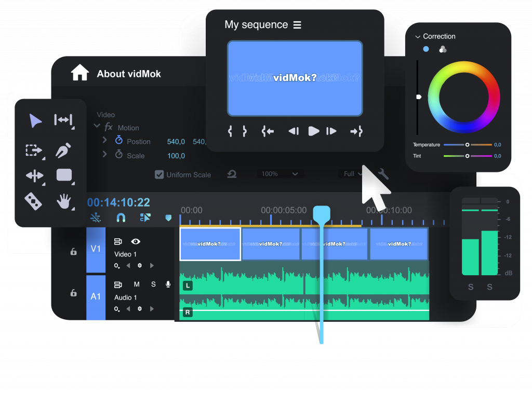Screen dimensions: 532x394
Task: Click the Temperature value 0,0
Action: tap(497, 145)
